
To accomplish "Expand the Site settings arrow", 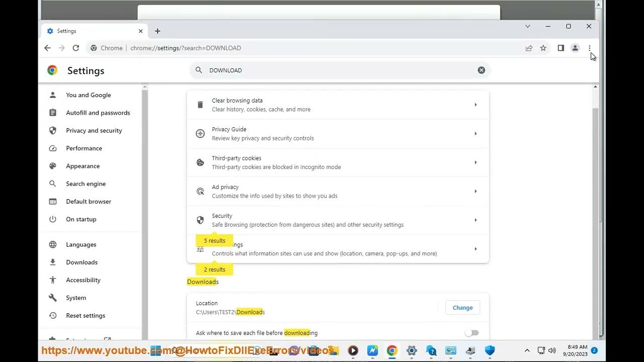I will click(475, 249).
